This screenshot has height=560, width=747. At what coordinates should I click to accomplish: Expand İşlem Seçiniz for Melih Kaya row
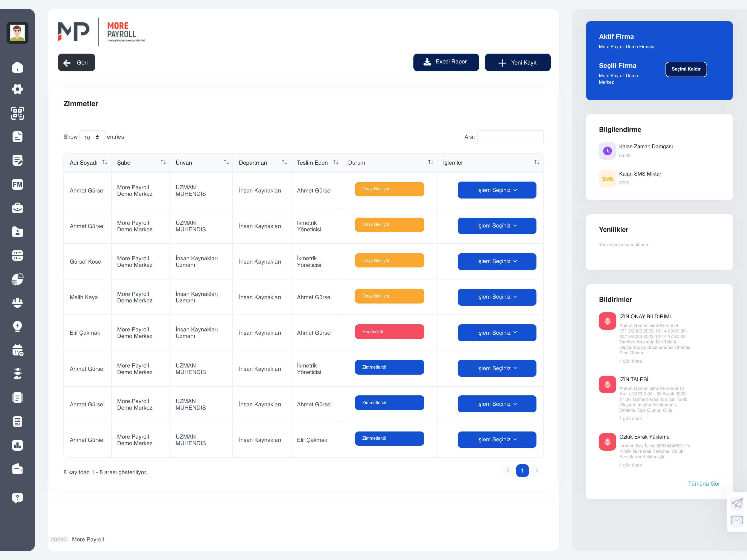coord(497,297)
